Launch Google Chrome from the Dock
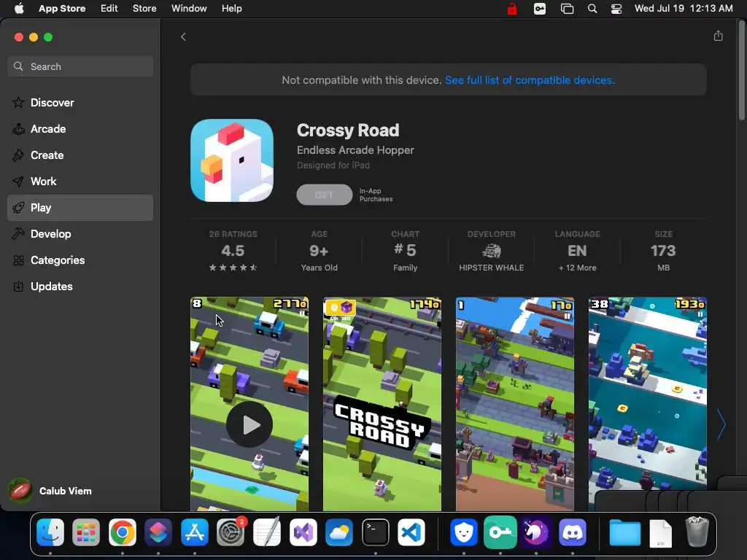This screenshot has height=560, width=747. pos(122,532)
